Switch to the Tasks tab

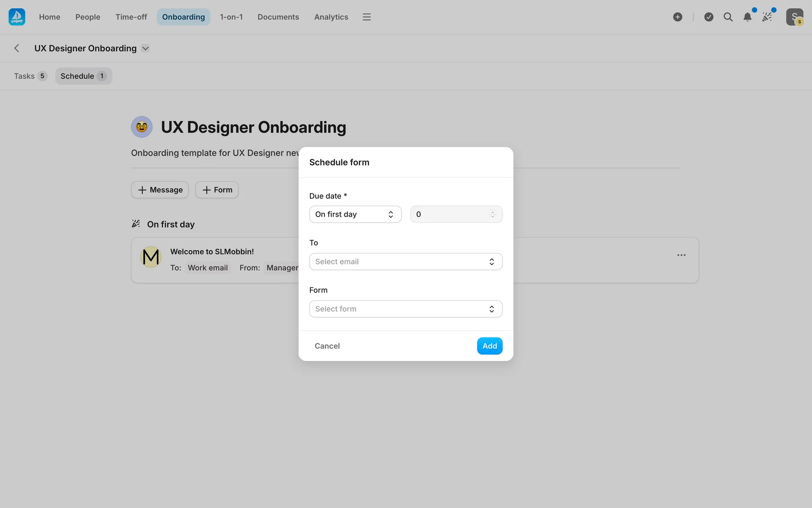point(30,76)
